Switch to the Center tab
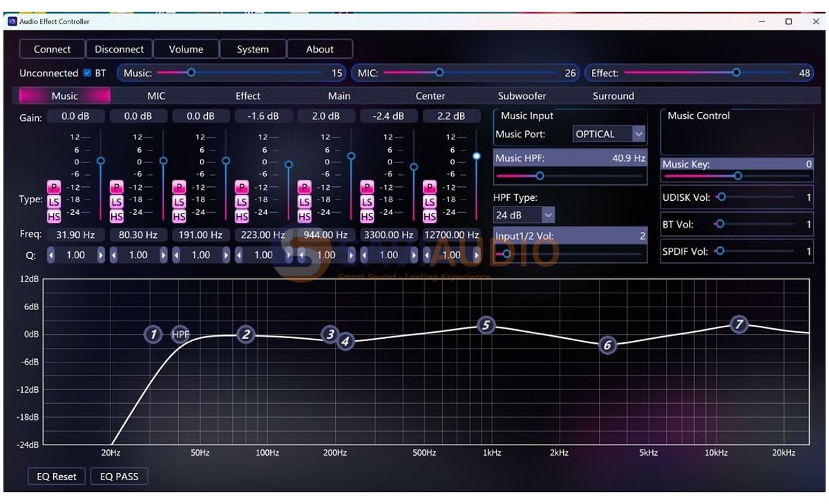Viewport: 829px width, 504px height. coord(430,96)
